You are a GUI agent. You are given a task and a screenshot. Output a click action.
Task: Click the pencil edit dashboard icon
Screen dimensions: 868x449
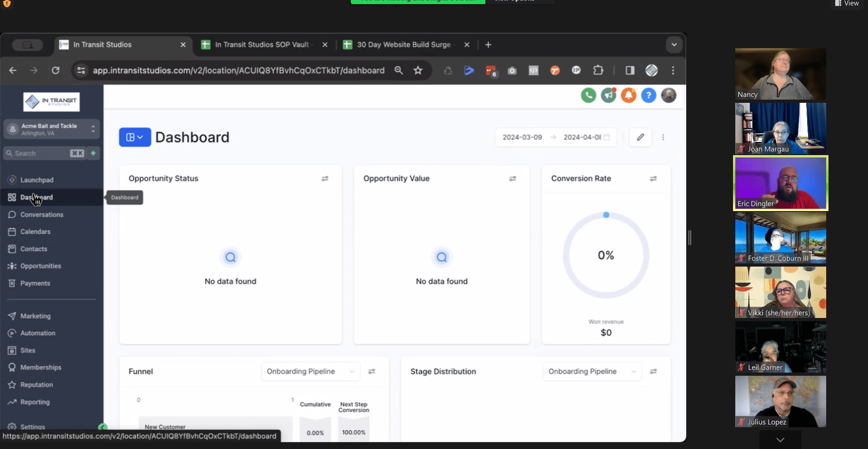[x=640, y=137]
